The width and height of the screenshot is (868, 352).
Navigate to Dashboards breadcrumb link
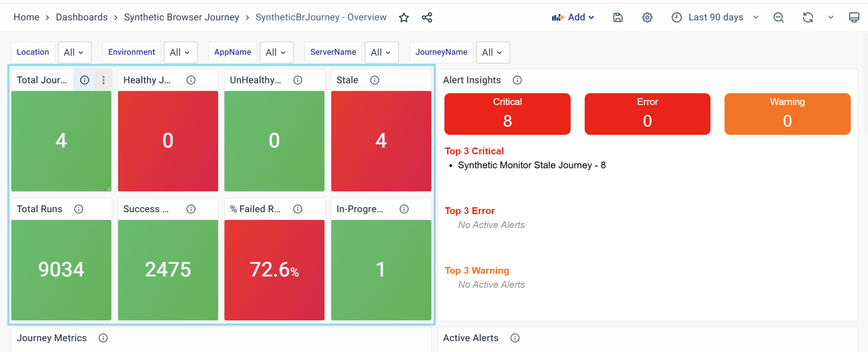pos(81,18)
